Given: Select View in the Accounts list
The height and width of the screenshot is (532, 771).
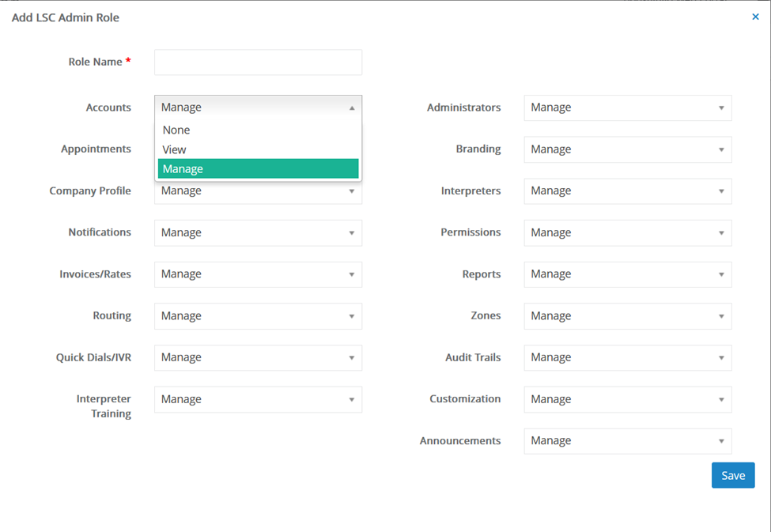Looking at the screenshot, I should point(258,149).
